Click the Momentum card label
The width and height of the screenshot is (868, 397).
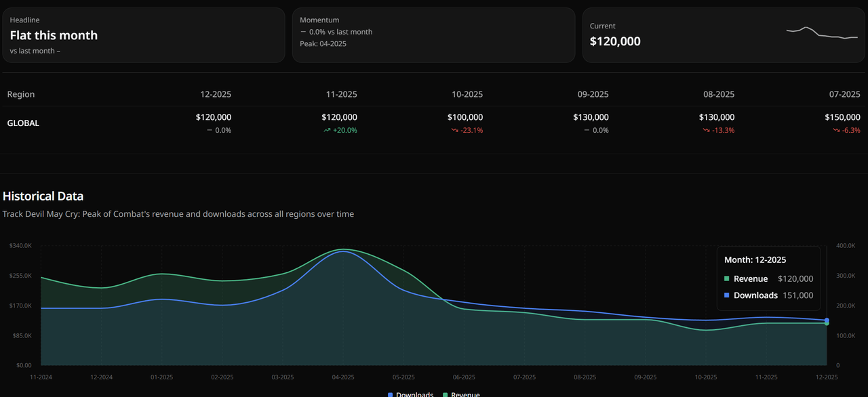[x=319, y=20]
